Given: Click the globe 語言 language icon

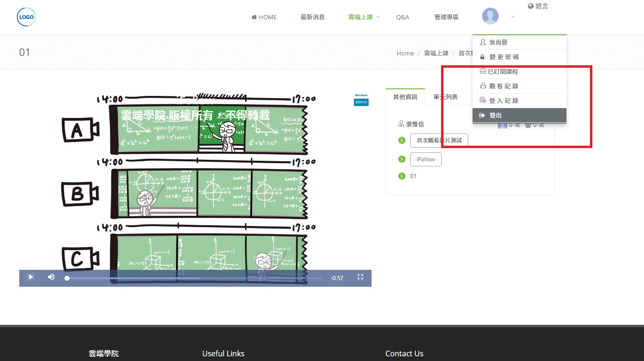Looking at the screenshot, I should 531,6.
